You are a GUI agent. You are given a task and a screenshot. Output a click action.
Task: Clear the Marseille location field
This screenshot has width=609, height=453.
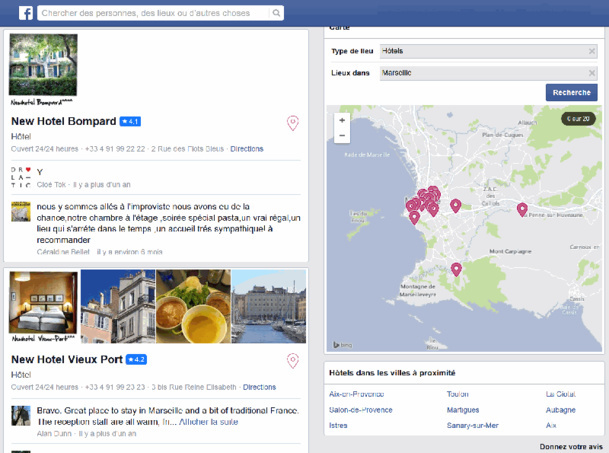tap(592, 73)
